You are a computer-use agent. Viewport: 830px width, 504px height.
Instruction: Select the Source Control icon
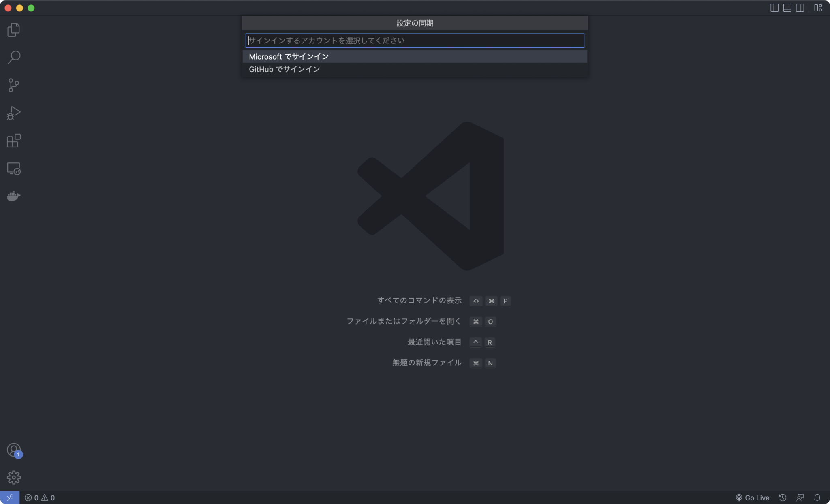(x=13, y=85)
